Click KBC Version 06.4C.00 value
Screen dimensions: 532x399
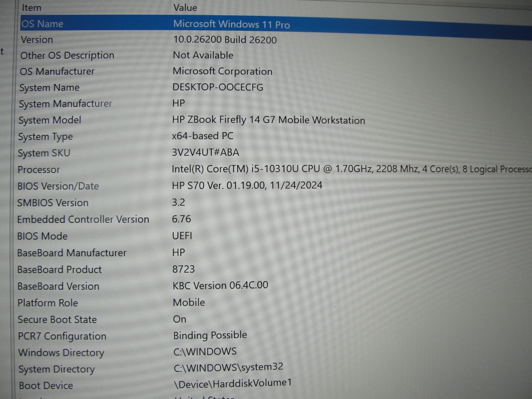coord(220,285)
